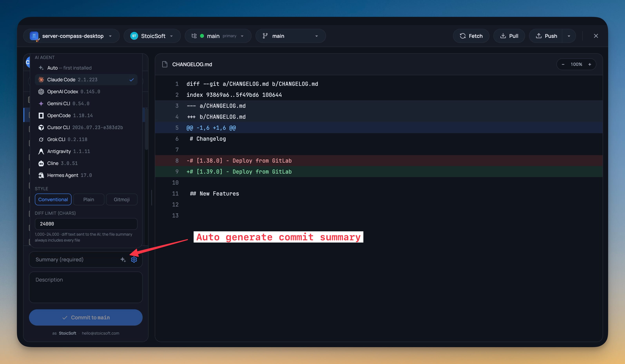Image resolution: width=625 pixels, height=364 pixels.
Task: Select Grok CLI 0.2.118 agent
Action: point(86,140)
